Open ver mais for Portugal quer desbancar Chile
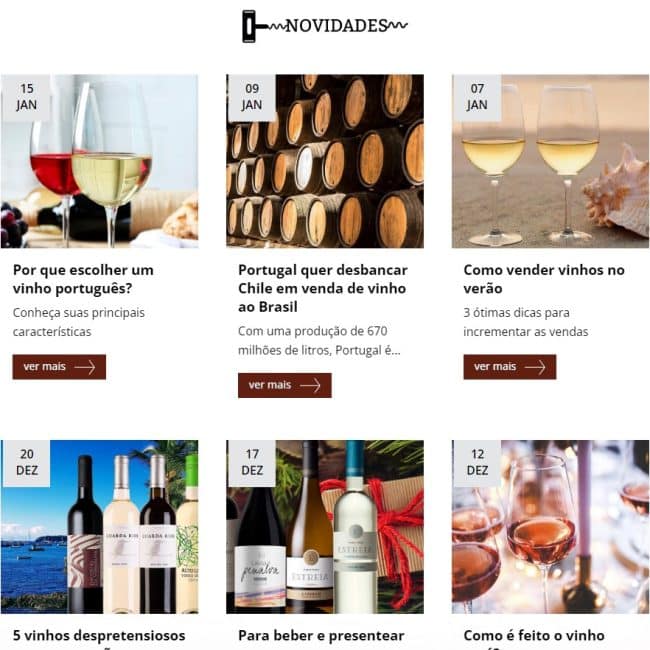Image resolution: width=650 pixels, height=650 pixels. [285, 386]
